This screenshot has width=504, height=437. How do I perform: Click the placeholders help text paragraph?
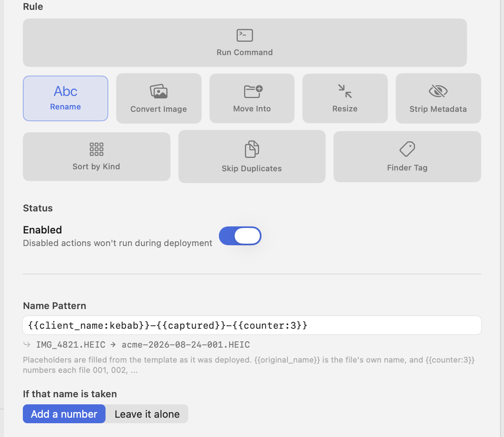pos(249,365)
